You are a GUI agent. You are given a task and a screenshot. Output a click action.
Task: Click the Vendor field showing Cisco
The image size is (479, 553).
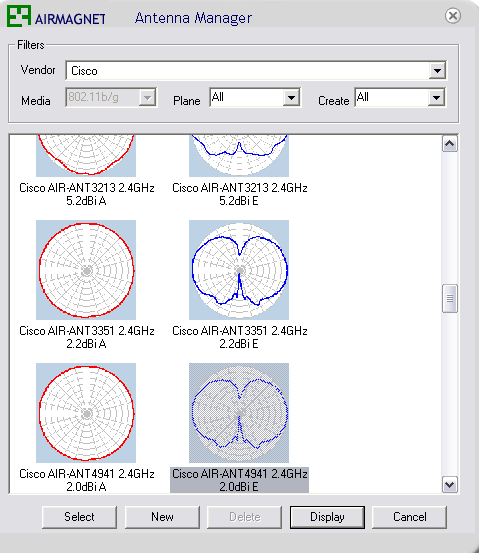pyautogui.click(x=256, y=71)
